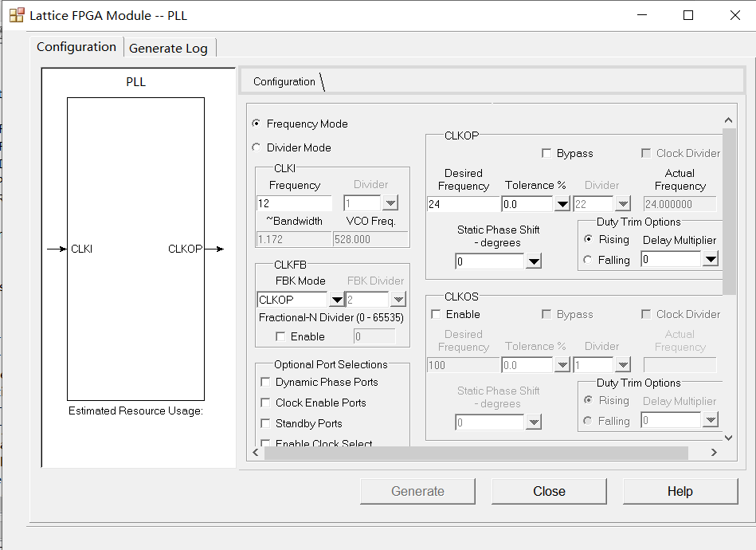Image resolution: width=756 pixels, height=550 pixels.
Task: Close the window with the title bar X
Action: tap(735, 15)
